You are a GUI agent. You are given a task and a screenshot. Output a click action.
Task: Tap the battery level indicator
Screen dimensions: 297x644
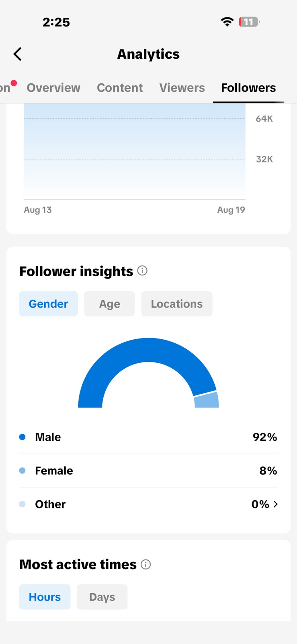249,22
